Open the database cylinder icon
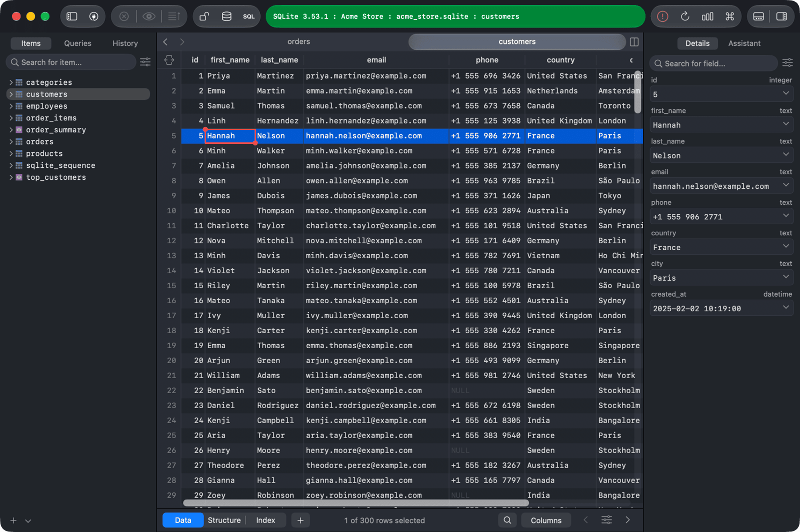 [x=226, y=16]
